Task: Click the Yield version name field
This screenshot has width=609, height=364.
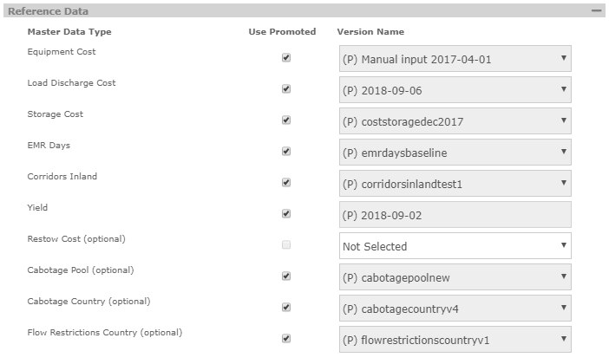Action: (x=455, y=215)
